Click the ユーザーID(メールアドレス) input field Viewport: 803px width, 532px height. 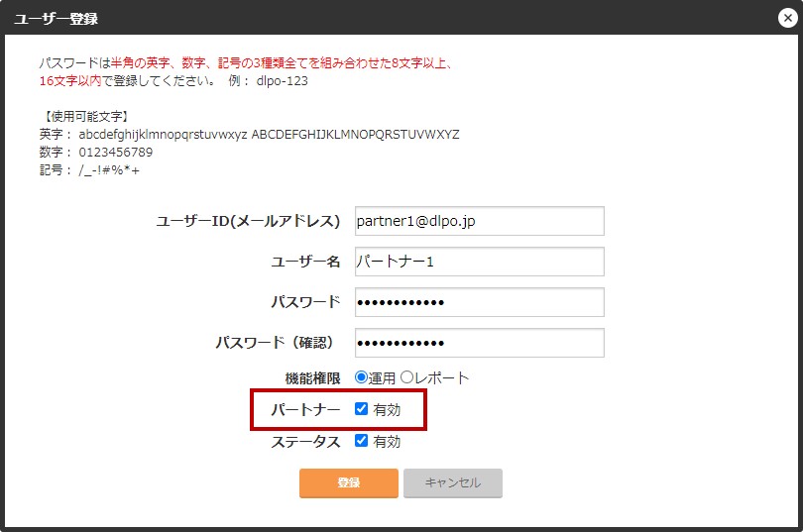(x=480, y=221)
